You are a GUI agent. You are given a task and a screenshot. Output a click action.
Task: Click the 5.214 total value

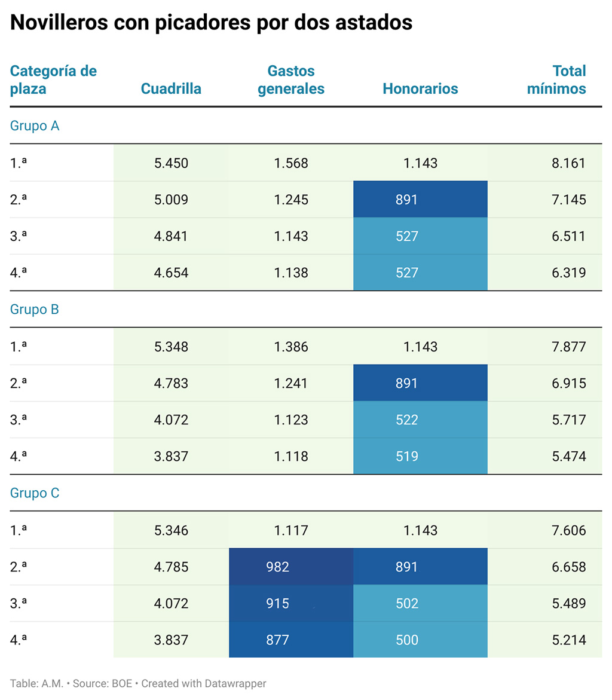point(568,640)
